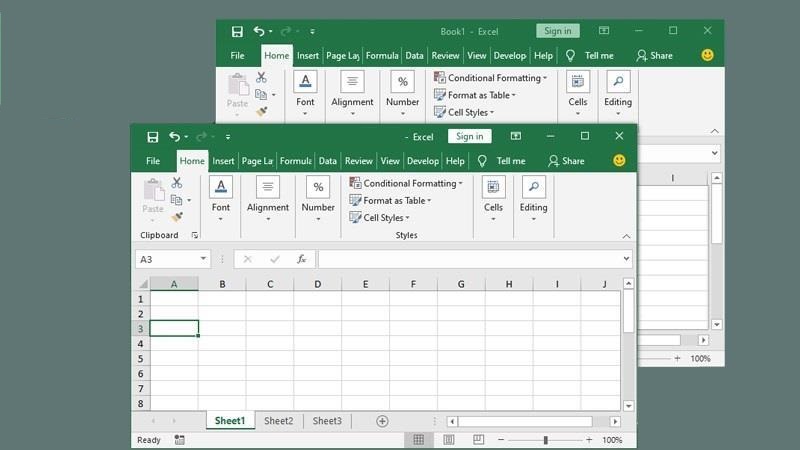Add new sheet with plus button

(382, 421)
